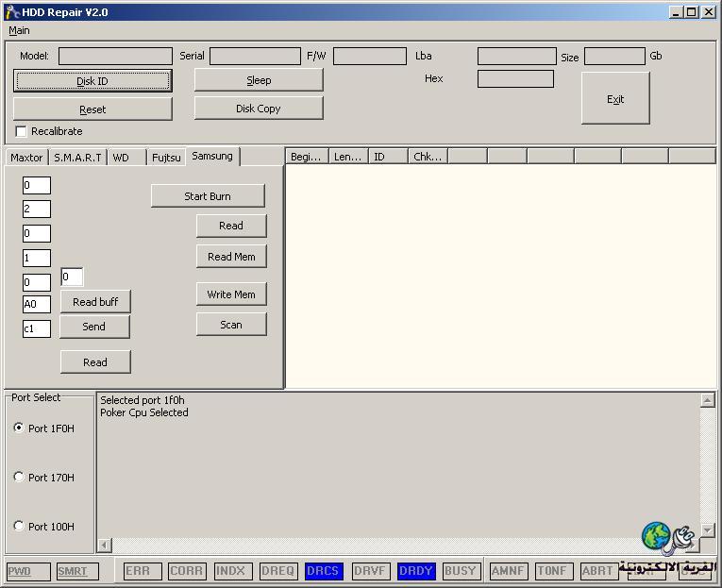722x588 pixels.
Task: Click the register field containing 1
Action: pyautogui.click(x=37, y=258)
